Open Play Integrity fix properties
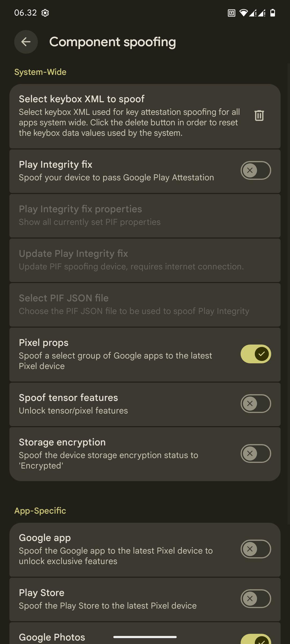The height and width of the screenshot is (644, 290). [145, 215]
